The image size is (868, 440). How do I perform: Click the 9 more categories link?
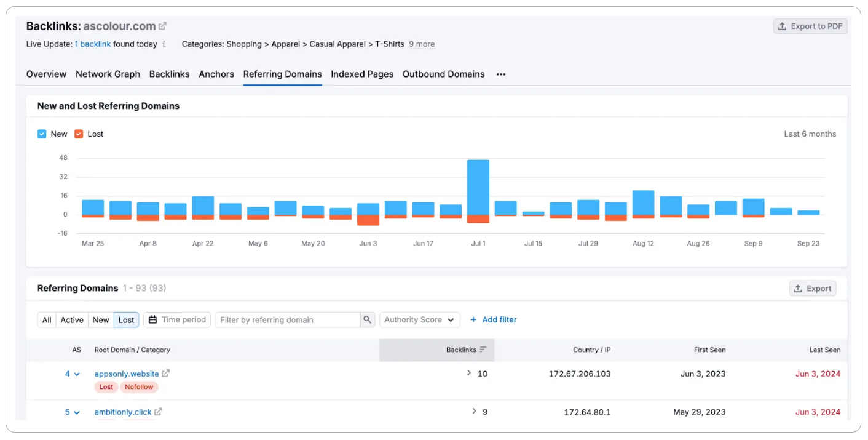422,44
